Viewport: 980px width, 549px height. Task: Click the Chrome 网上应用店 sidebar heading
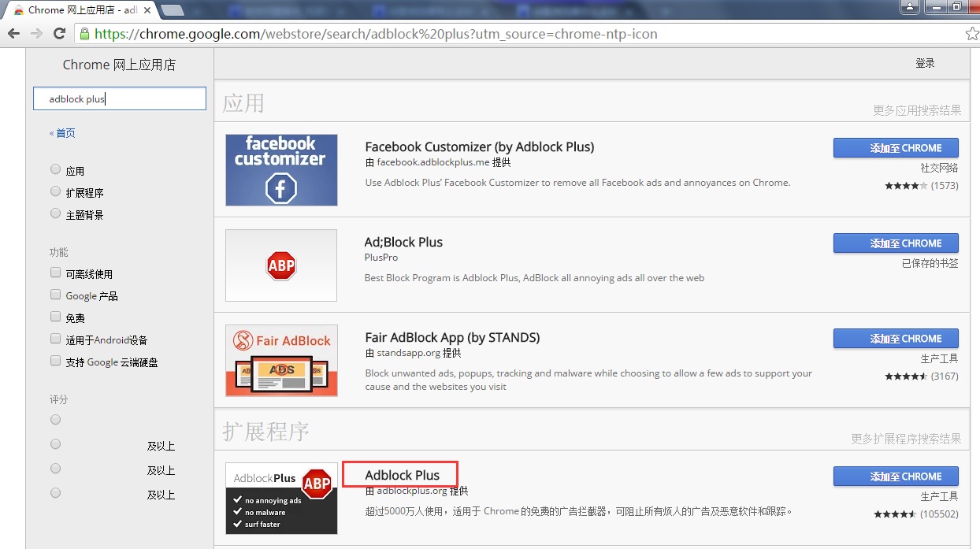(119, 65)
